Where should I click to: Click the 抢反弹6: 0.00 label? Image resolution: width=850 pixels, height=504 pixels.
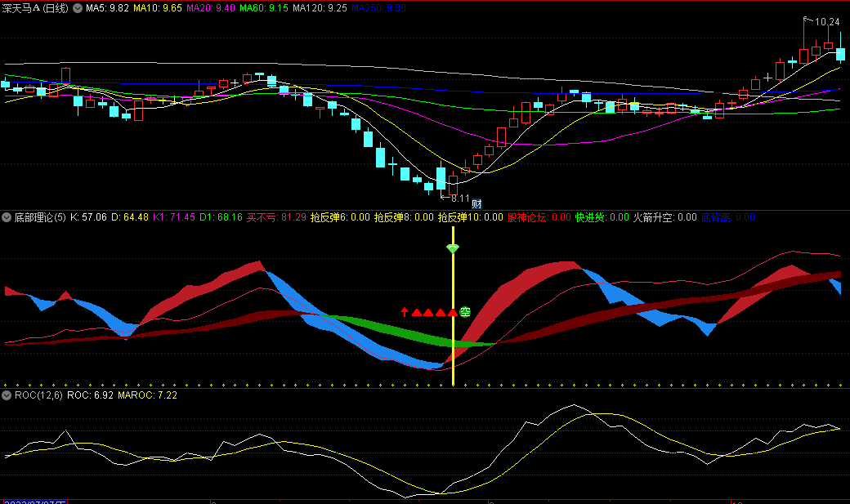340,217
